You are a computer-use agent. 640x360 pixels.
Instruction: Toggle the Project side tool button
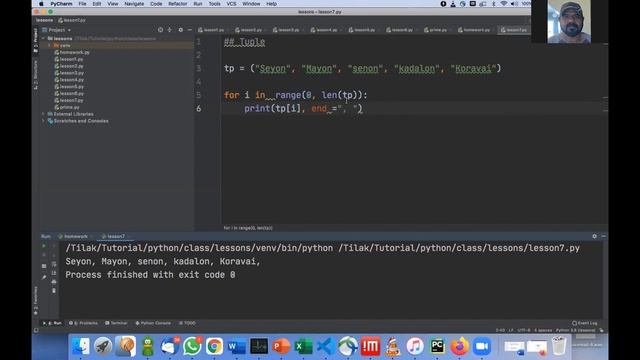[x=36, y=40]
